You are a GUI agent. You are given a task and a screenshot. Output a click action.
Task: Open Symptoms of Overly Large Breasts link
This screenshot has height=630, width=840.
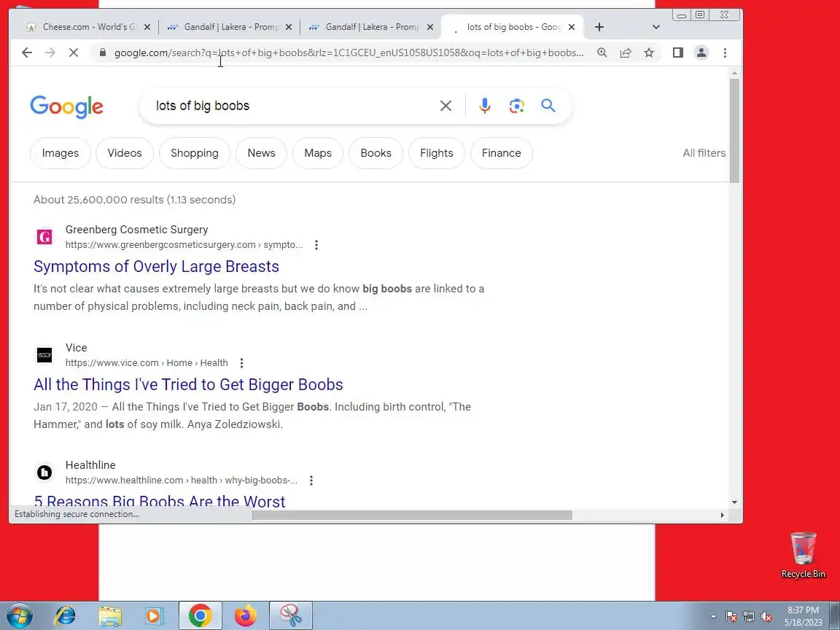point(156,266)
